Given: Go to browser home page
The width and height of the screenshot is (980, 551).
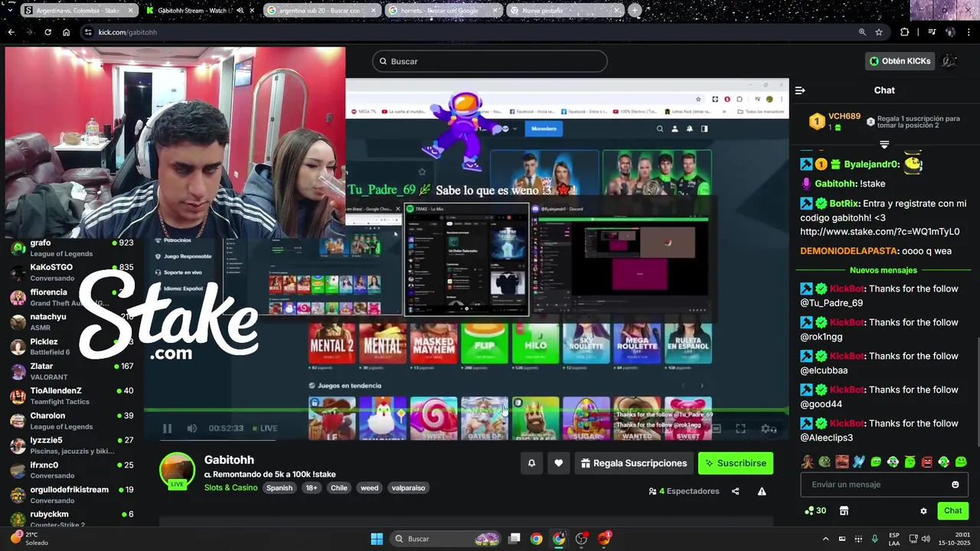Looking at the screenshot, I should coord(67,32).
